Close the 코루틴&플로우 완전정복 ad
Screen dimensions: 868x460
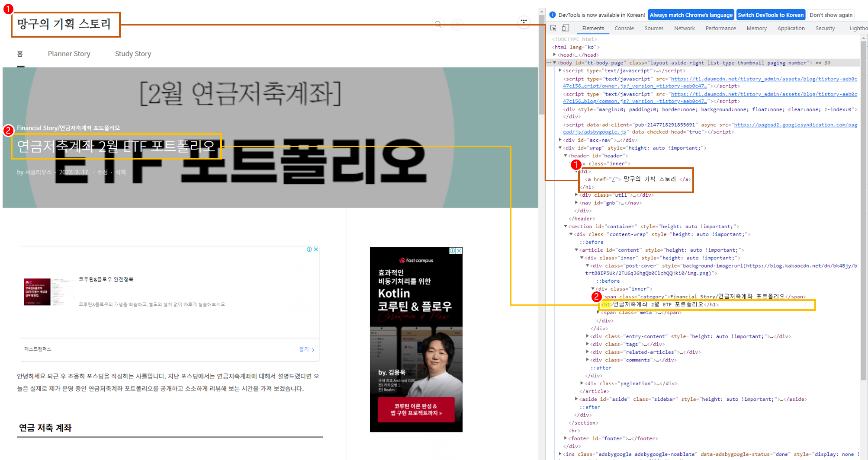[x=316, y=249]
